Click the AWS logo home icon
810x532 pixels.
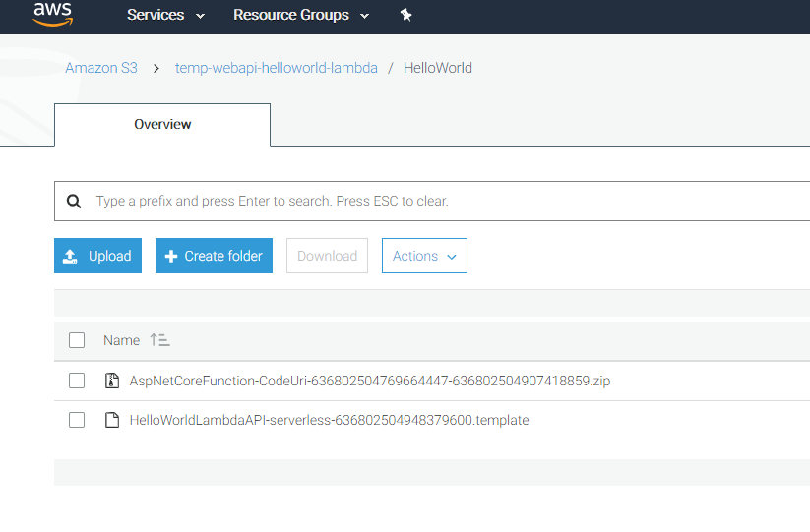pos(53,14)
